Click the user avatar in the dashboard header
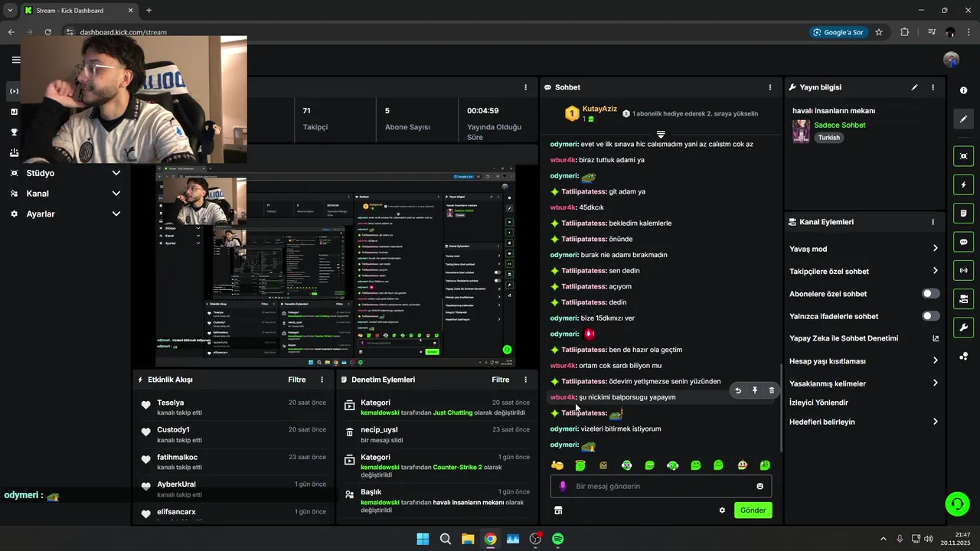Screen dimensions: 980x551 pyautogui.click(x=951, y=60)
